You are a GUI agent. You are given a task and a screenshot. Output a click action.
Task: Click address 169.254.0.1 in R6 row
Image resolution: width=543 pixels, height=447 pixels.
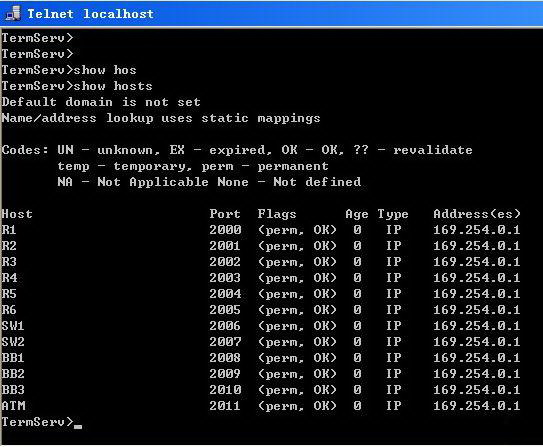(x=477, y=310)
